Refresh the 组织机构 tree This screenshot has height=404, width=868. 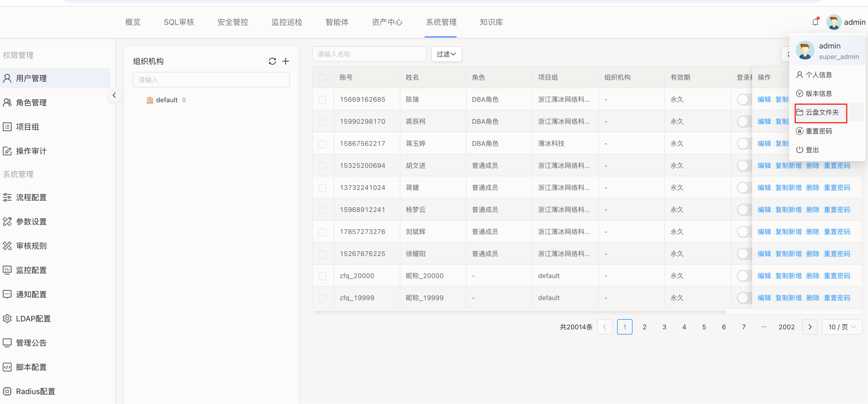(272, 61)
